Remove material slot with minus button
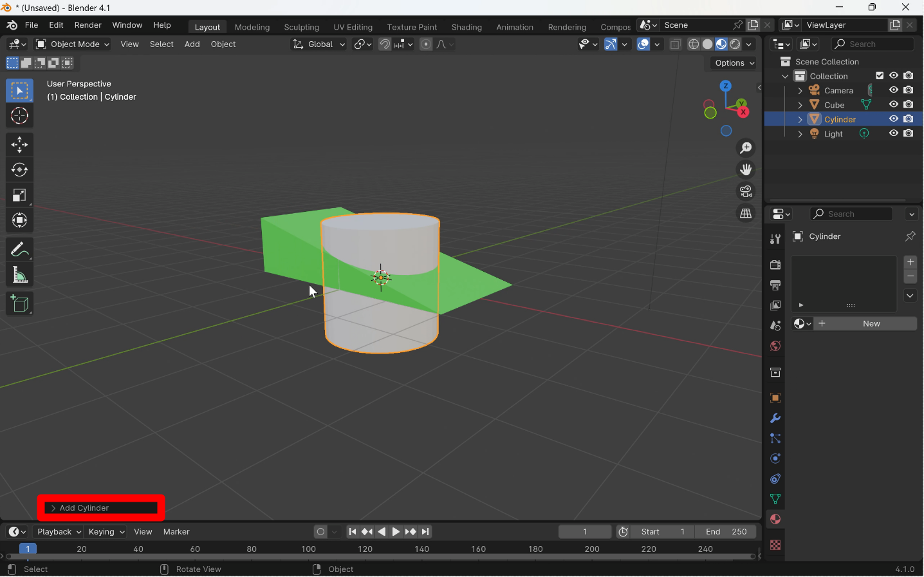924x577 pixels. (x=910, y=277)
